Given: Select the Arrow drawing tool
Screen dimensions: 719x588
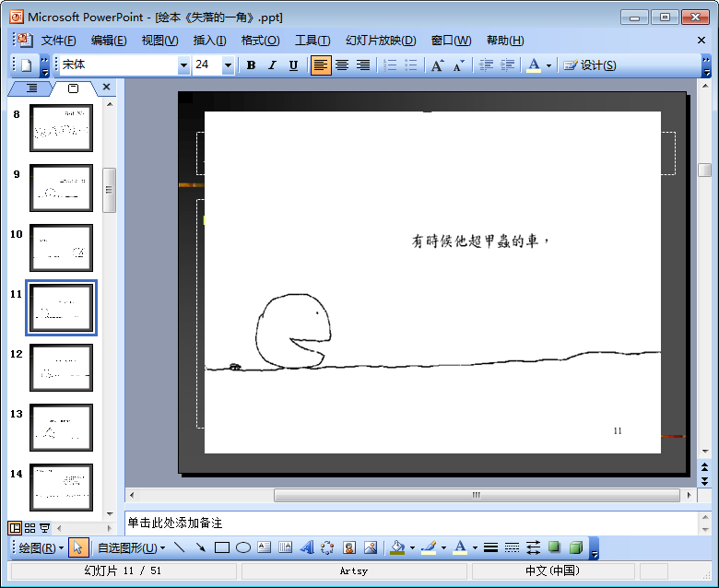Looking at the screenshot, I should [x=201, y=547].
